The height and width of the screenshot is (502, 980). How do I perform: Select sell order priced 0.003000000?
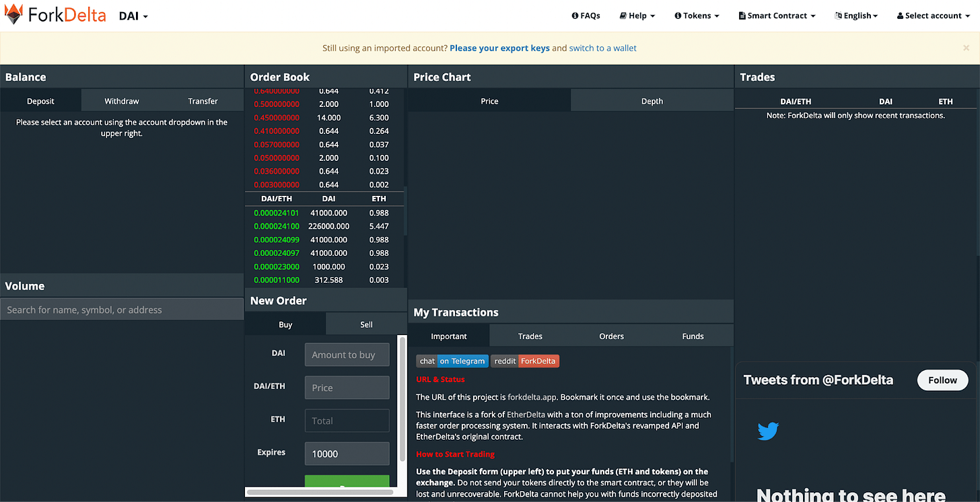(324, 185)
